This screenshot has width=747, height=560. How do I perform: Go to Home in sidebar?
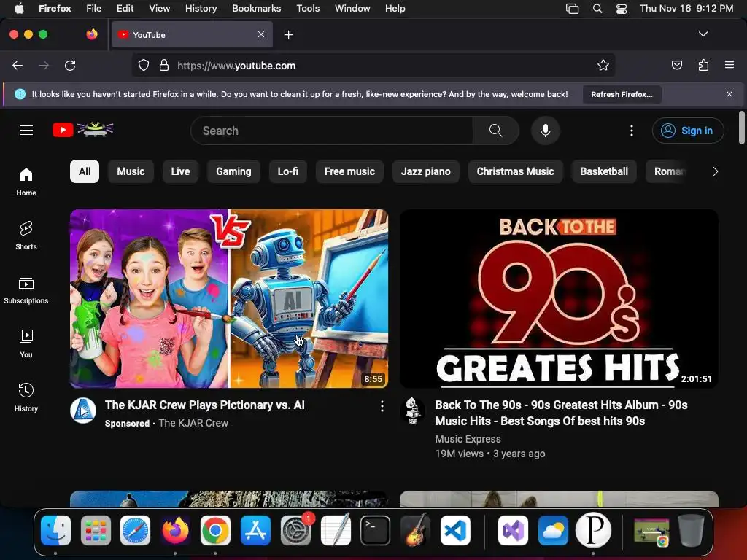point(26,182)
